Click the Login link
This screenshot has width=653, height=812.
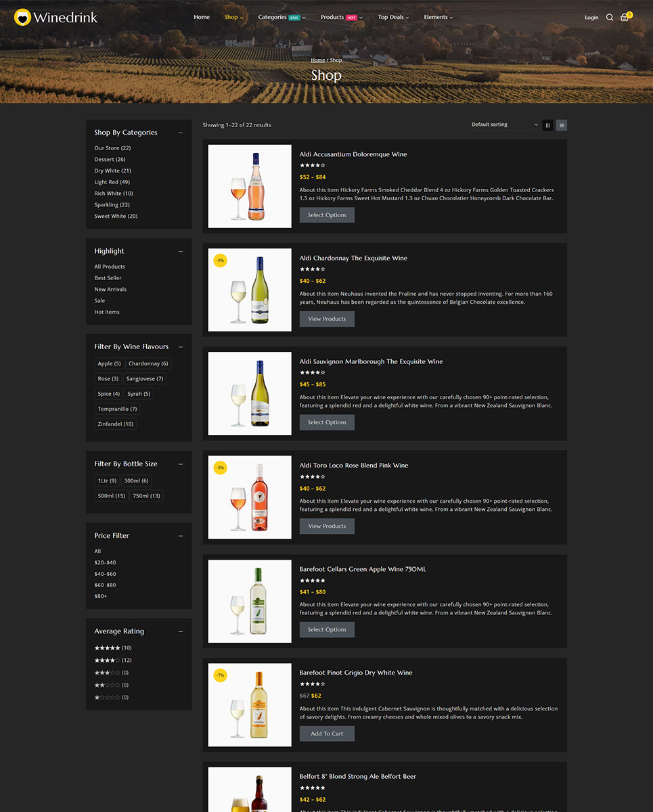(591, 18)
